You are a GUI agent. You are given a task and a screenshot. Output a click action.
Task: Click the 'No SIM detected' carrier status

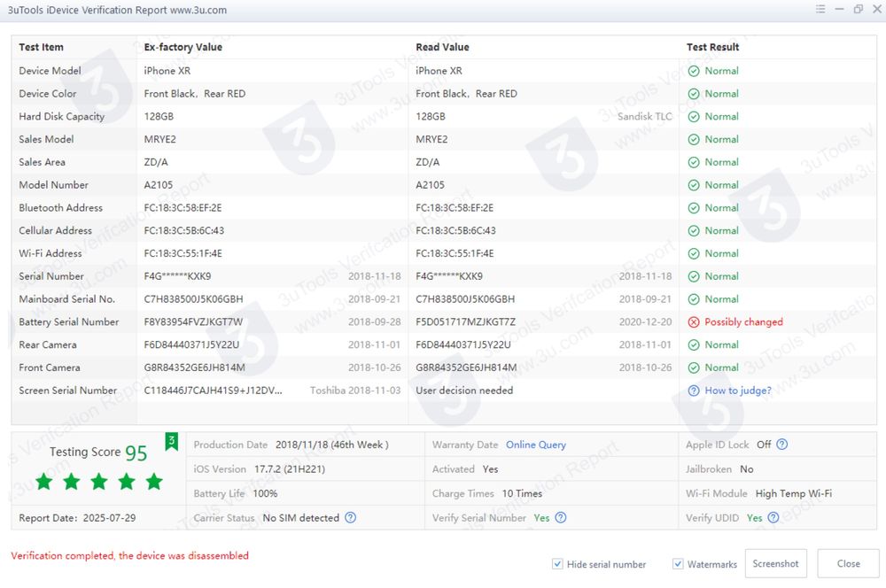[x=301, y=518]
